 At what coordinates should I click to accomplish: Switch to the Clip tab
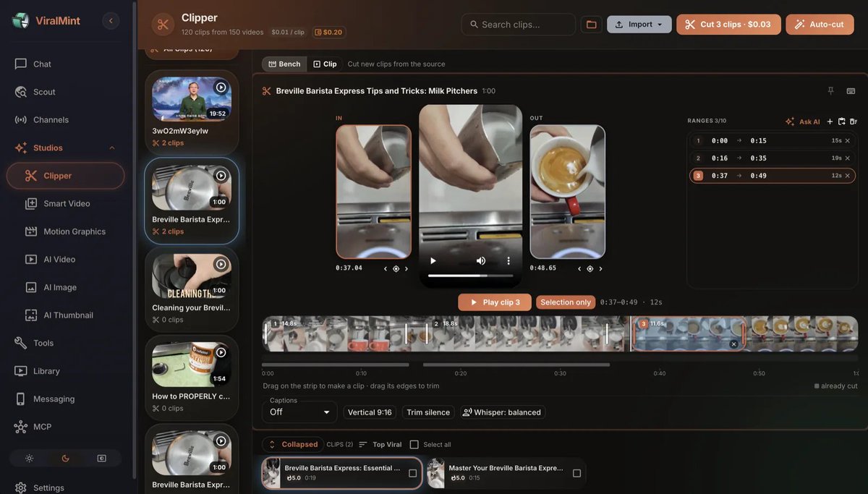click(x=325, y=64)
